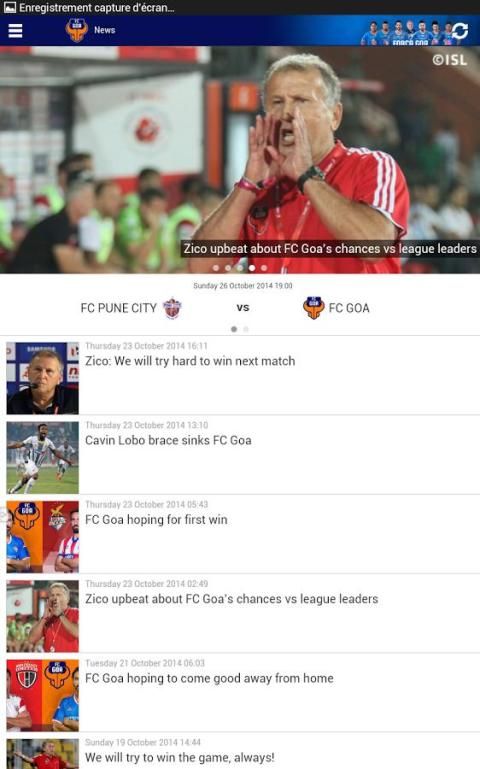The height and width of the screenshot is (769, 480).
Task: Open the hamburger navigation menu
Action: 15,30
